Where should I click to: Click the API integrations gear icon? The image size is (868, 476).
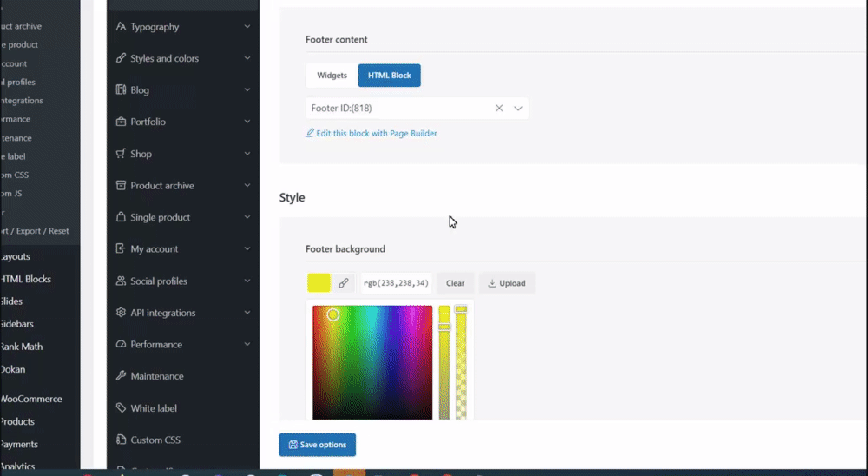point(121,312)
